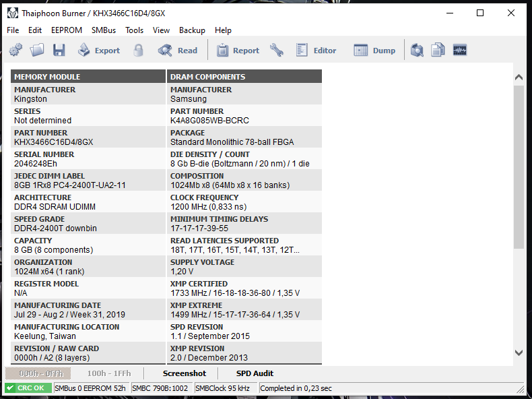
Task: Open the Report toolbar button
Action: click(238, 51)
